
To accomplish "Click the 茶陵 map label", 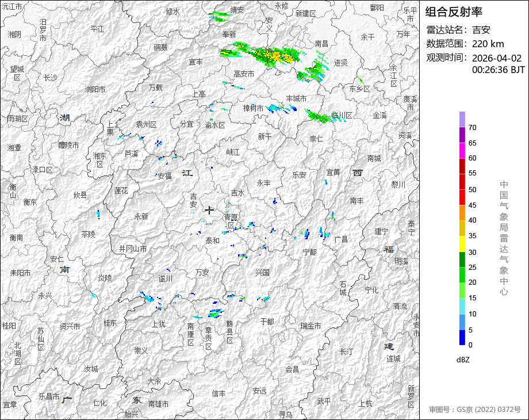I will coord(89,234).
